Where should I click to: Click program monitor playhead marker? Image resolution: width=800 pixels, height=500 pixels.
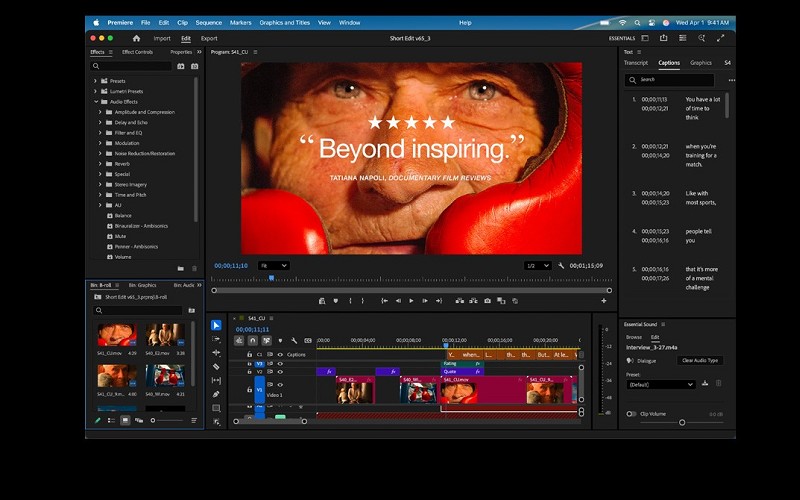271,278
